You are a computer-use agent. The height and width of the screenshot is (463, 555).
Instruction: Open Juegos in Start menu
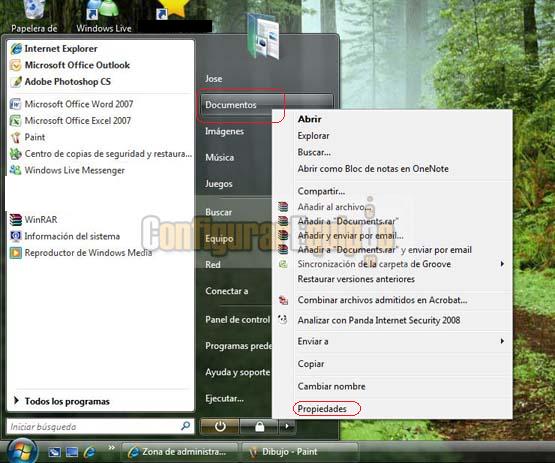pos(219,184)
